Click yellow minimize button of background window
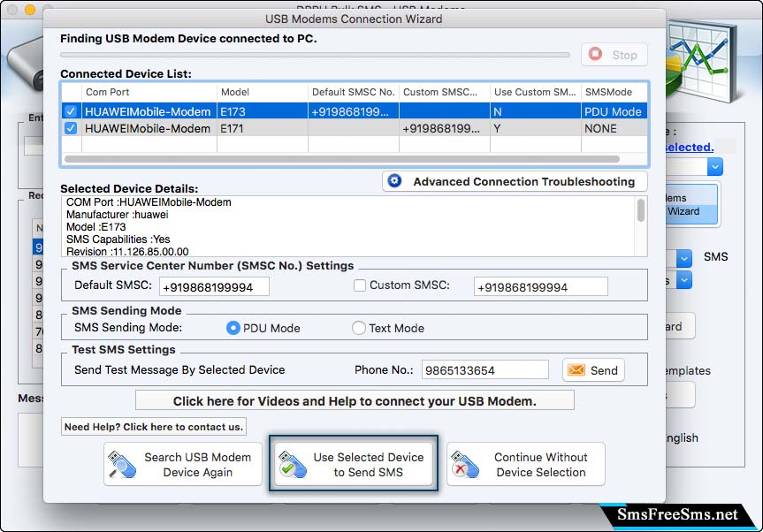Viewport: 763px width, 532px height. click(30, 9)
